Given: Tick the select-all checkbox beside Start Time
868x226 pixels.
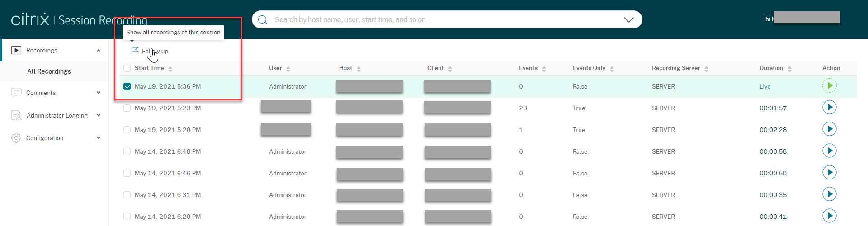Looking at the screenshot, I should (x=127, y=68).
